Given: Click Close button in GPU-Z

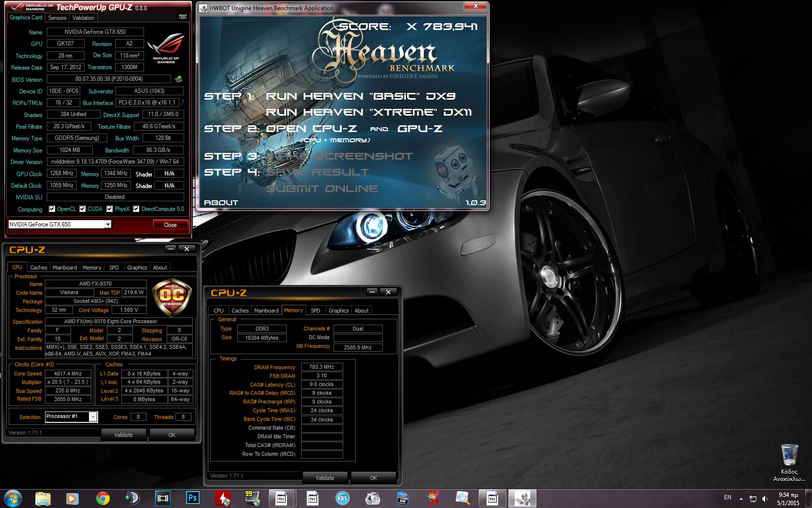Looking at the screenshot, I should [170, 224].
